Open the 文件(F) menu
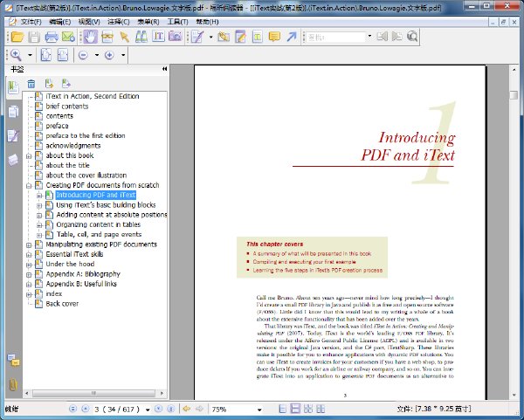Image resolution: width=524 pixels, height=420 pixels. point(31,22)
